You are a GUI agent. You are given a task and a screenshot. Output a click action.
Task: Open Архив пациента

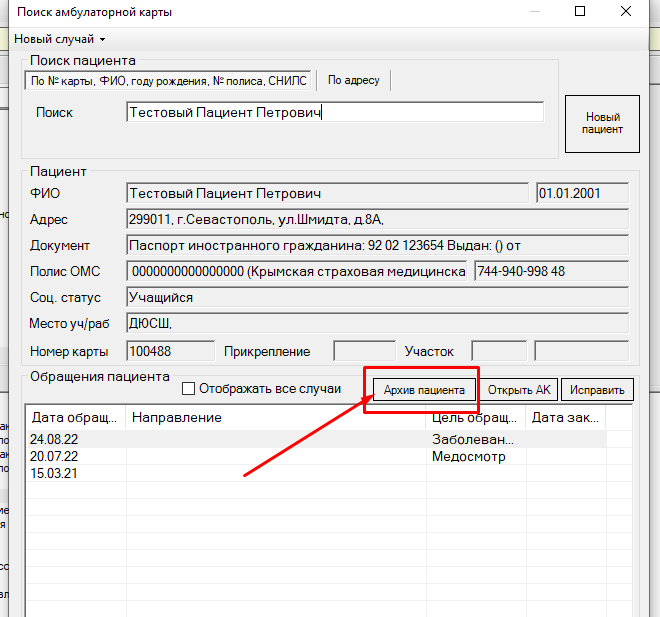(x=424, y=390)
